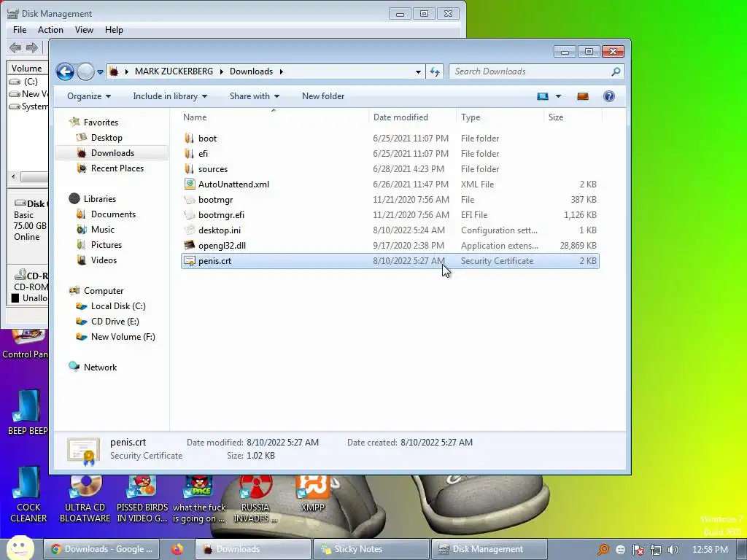This screenshot has height=560, width=747.
Task: Open the address bar history dropdown
Action: [418, 72]
